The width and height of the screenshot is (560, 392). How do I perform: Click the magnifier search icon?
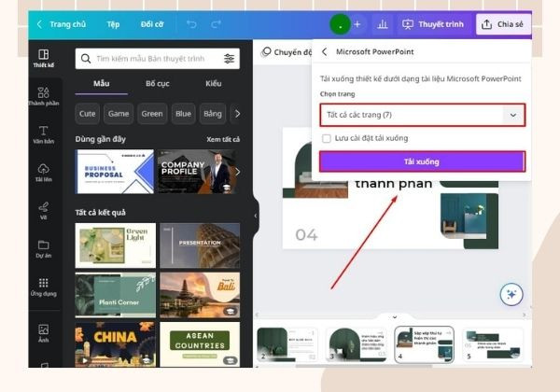pos(86,59)
